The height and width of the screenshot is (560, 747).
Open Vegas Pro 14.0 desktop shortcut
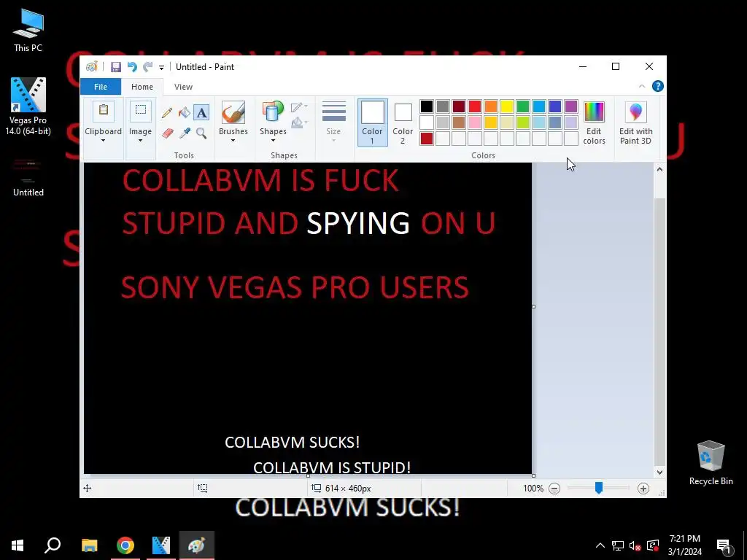(x=28, y=106)
